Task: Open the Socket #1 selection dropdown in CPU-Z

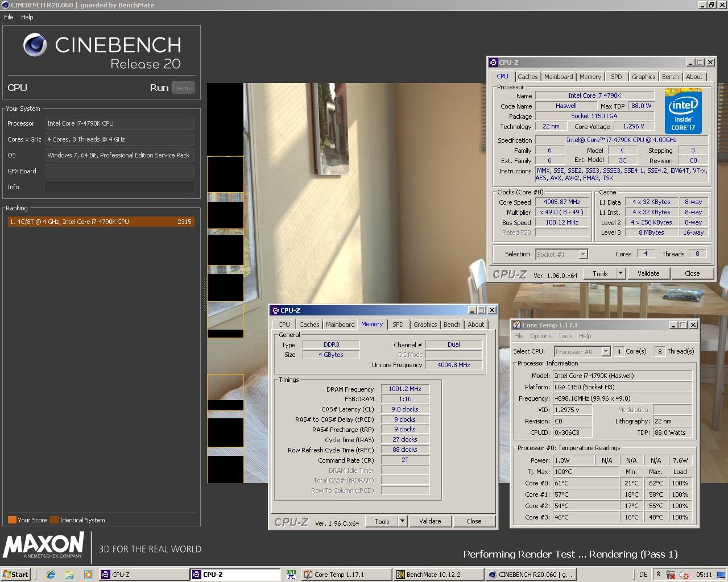Action: tap(583, 254)
